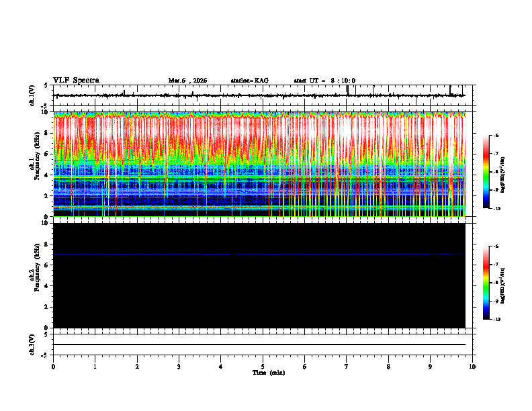
Task: Click time axis tick label "4"
Action: [221, 367]
